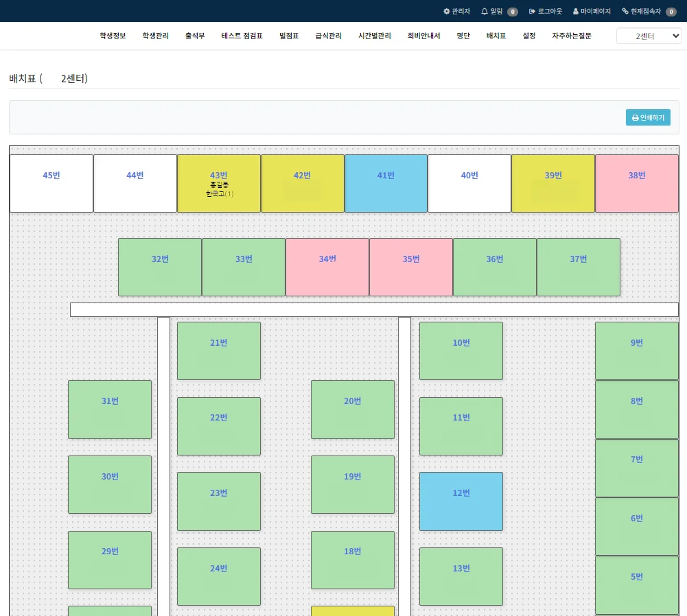
Task: Select seat 6번
Action: [637, 527]
